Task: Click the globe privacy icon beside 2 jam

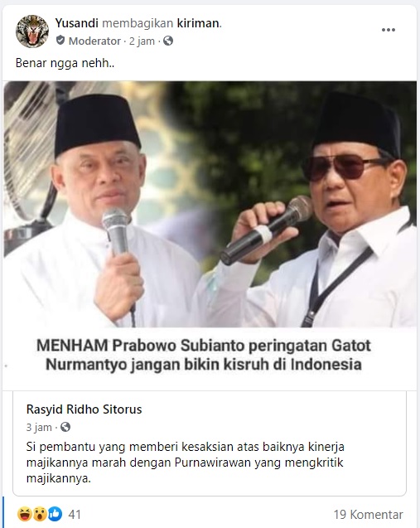Action: [x=168, y=41]
